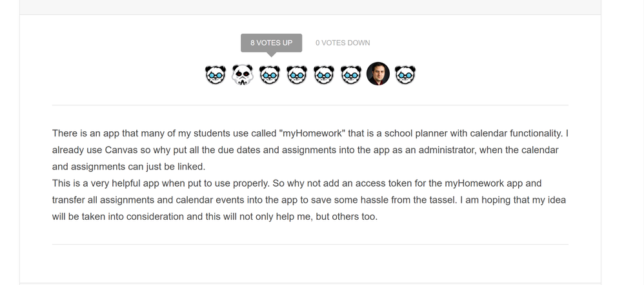
Task: Select the "8 VOTES UP" tab
Action: click(272, 43)
